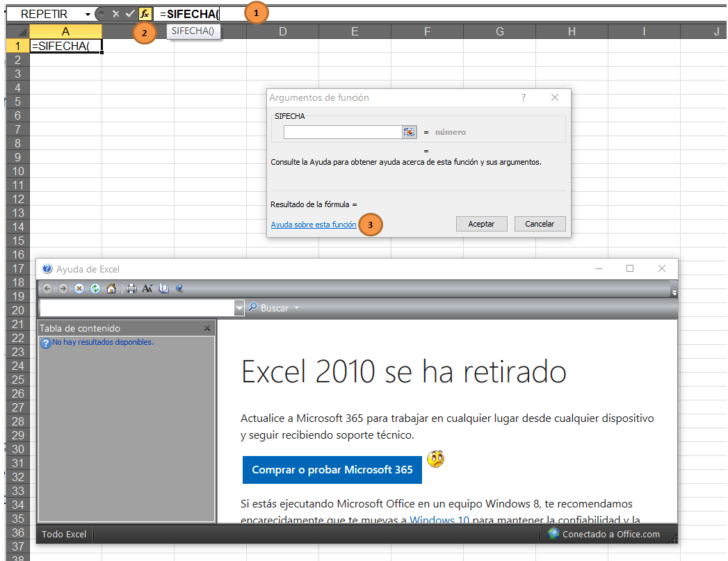Maximize the Ayuda de Excel window

[630, 268]
